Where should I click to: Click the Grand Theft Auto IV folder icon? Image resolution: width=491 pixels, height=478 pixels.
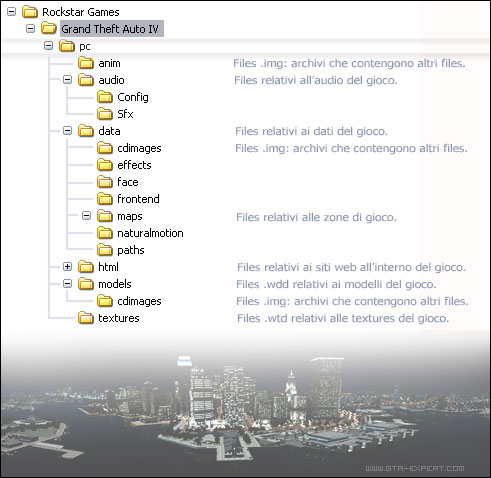(49, 28)
